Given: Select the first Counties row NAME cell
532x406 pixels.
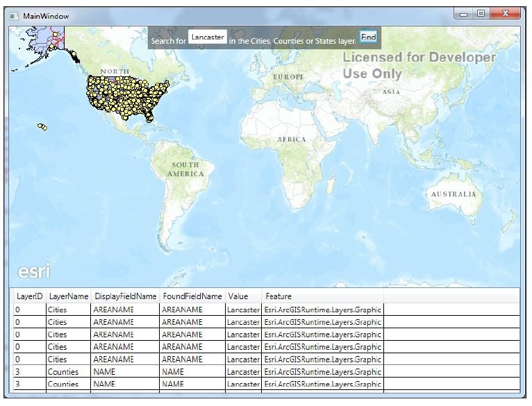Looking at the screenshot, I should (125, 372).
